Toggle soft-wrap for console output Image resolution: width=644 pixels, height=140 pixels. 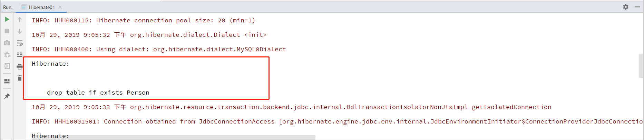20,43
